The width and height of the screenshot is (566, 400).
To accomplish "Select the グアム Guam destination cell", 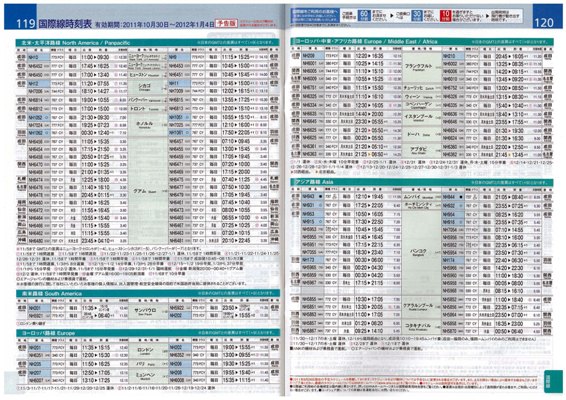I will pos(148,191).
